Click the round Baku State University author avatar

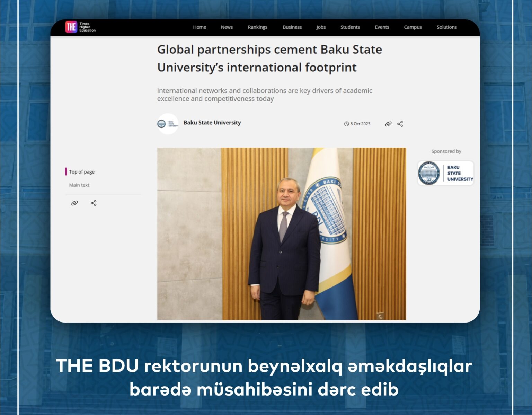click(x=168, y=124)
